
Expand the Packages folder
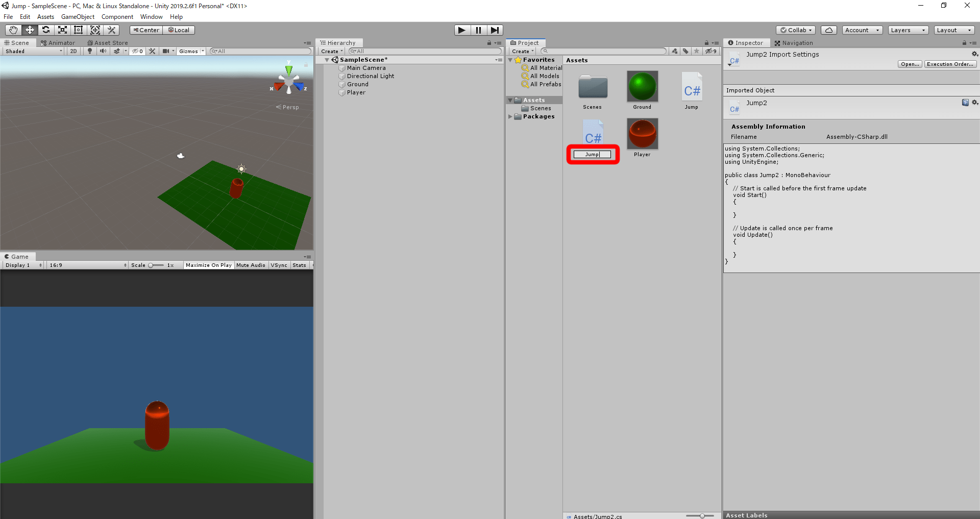pyautogui.click(x=510, y=116)
